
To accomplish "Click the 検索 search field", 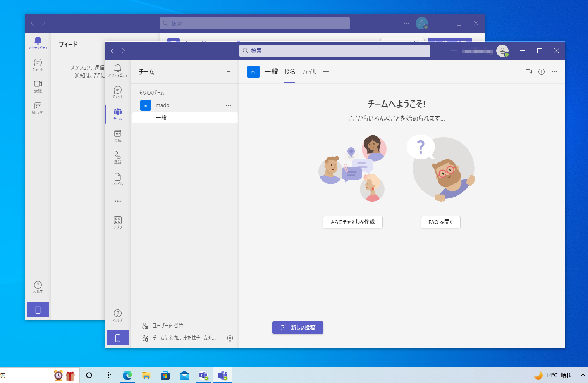I will 335,50.
